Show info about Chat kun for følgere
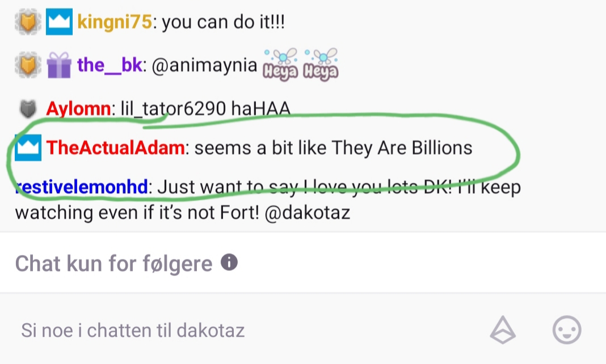The image size is (606, 364). tap(229, 263)
